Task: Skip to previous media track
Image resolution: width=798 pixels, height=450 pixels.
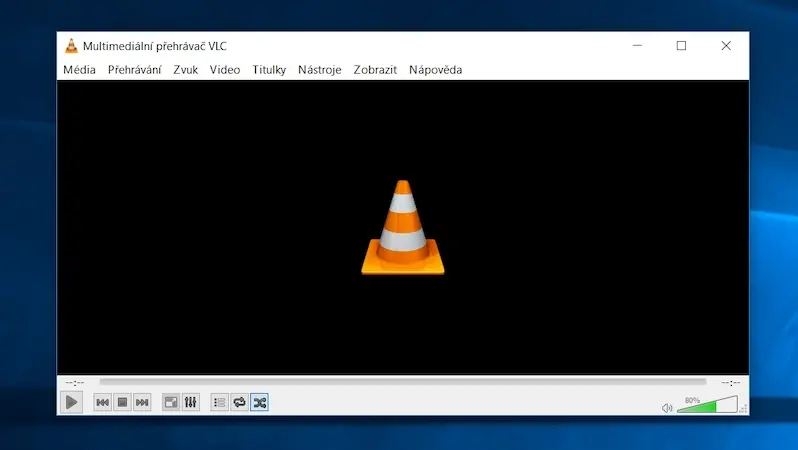Action: (x=102, y=403)
